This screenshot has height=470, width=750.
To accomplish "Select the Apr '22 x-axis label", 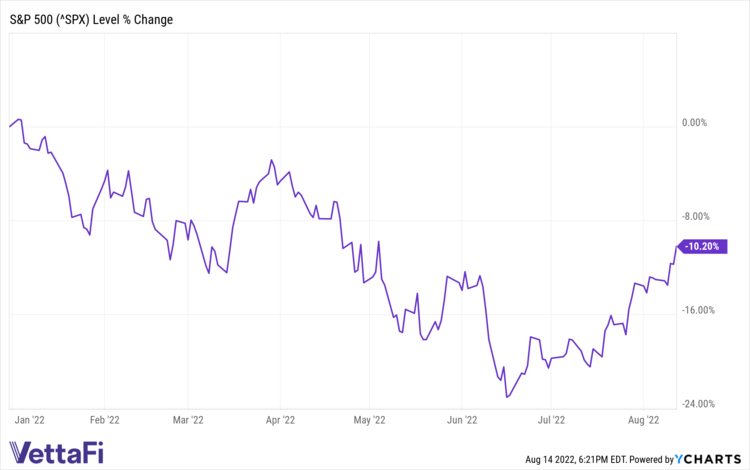I will click(281, 421).
